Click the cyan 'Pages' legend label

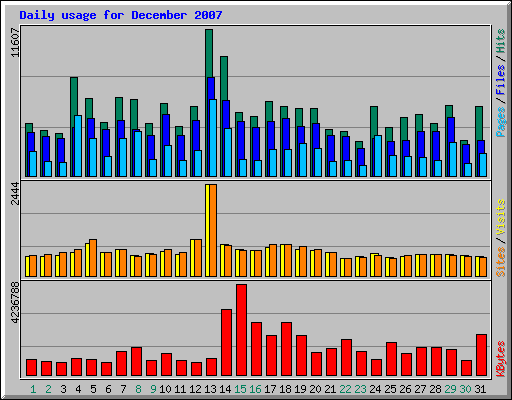tap(501, 122)
